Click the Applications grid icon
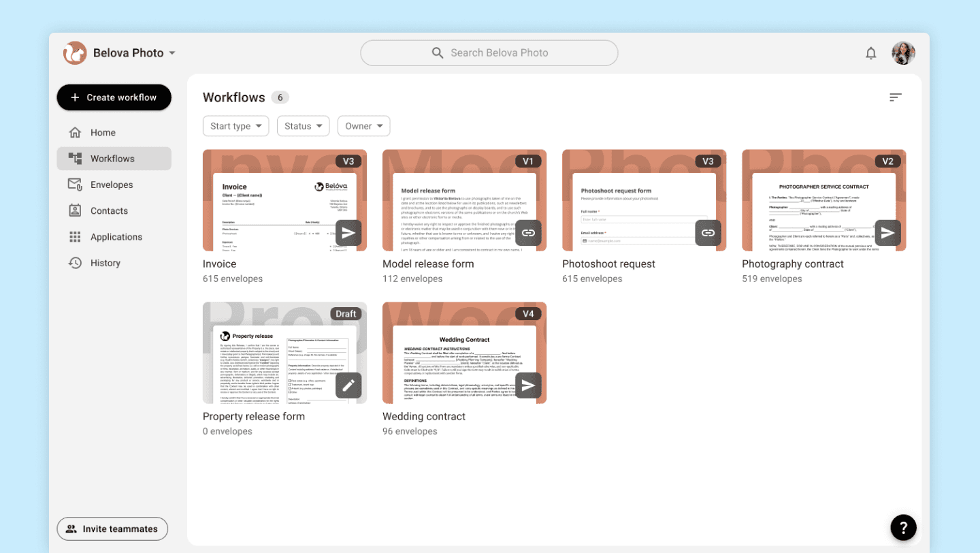The width and height of the screenshot is (980, 553). (x=76, y=237)
